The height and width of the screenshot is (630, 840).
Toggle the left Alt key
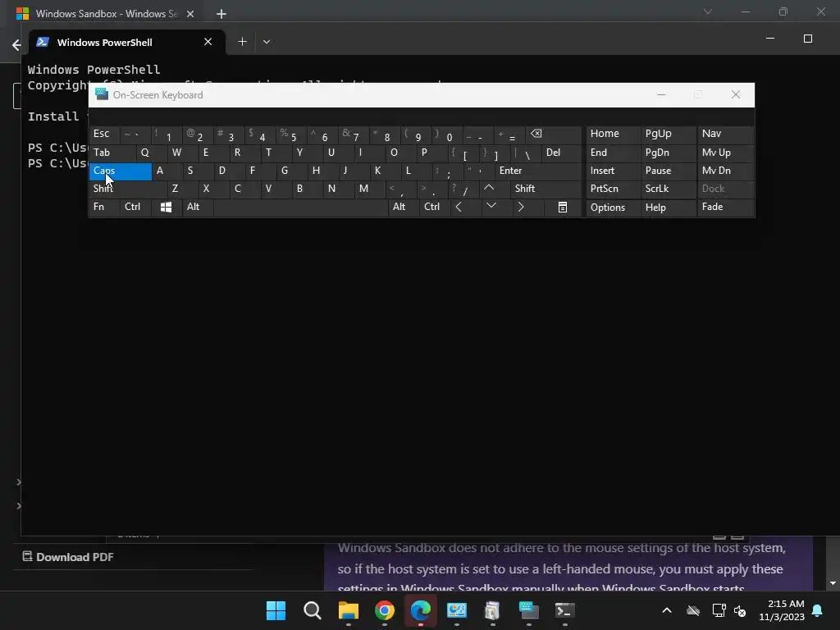click(198, 207)
